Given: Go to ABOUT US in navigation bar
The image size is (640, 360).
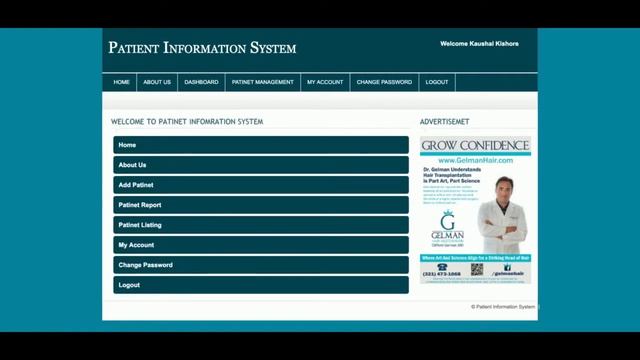Looking at the screenshot, I should click(x=157, y=82).
